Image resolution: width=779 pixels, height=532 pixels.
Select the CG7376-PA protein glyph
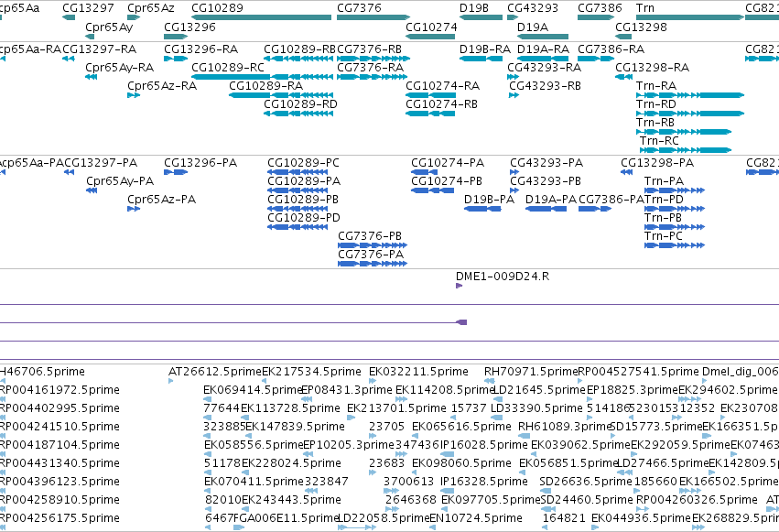pos(373,264)
